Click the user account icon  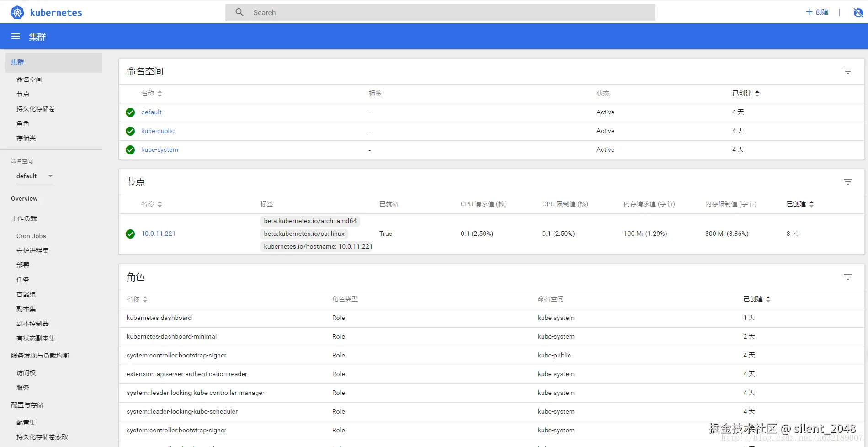[x=858, y=12]
